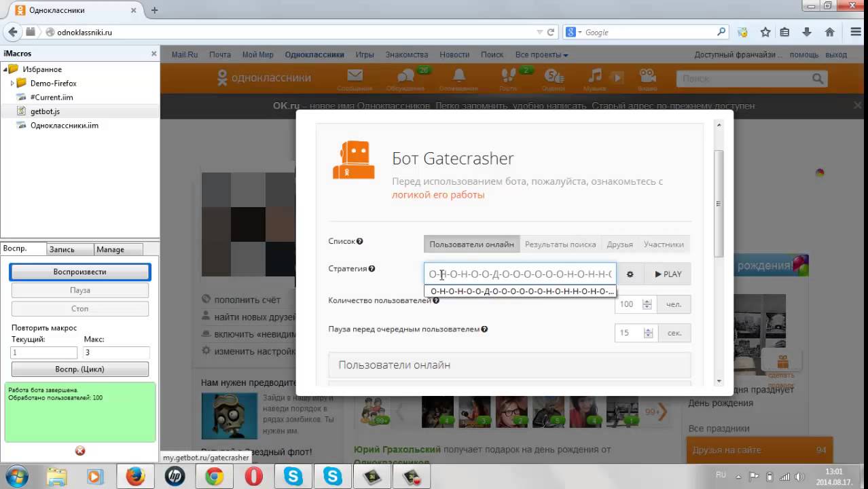868x489 pixels.
Task: Click the Макс loop count field
Action: coord(116,352)
